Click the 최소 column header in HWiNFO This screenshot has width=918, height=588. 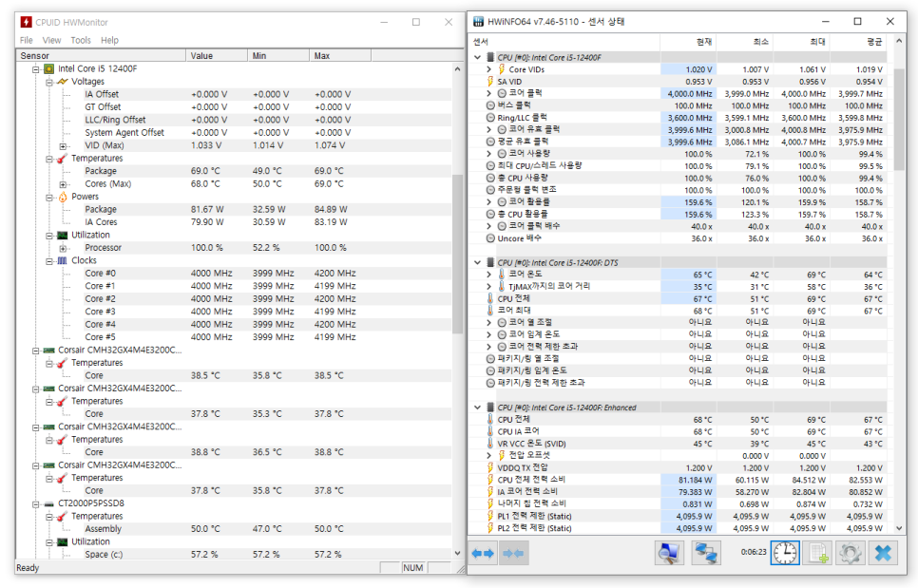[x=744, y=42]
